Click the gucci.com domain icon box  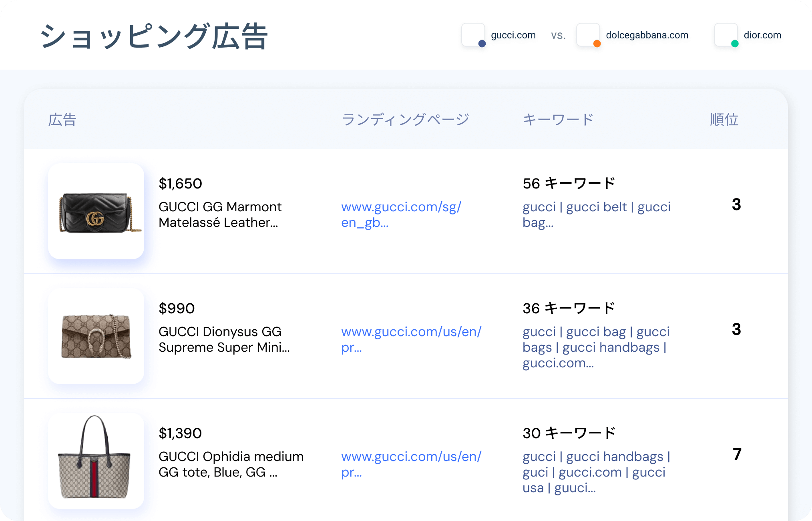click(x=473, y=35)
